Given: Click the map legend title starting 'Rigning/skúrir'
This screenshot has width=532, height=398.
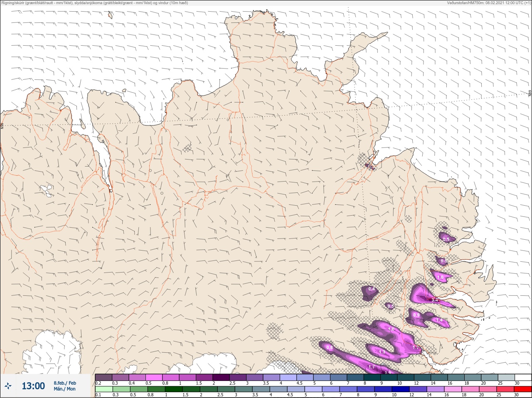Looking at the screenshot, I should (x=95, y=2).
